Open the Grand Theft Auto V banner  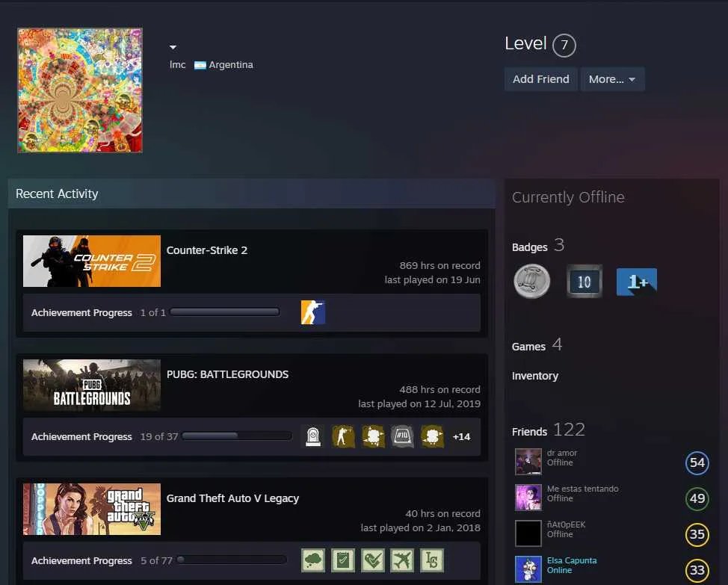92,509
